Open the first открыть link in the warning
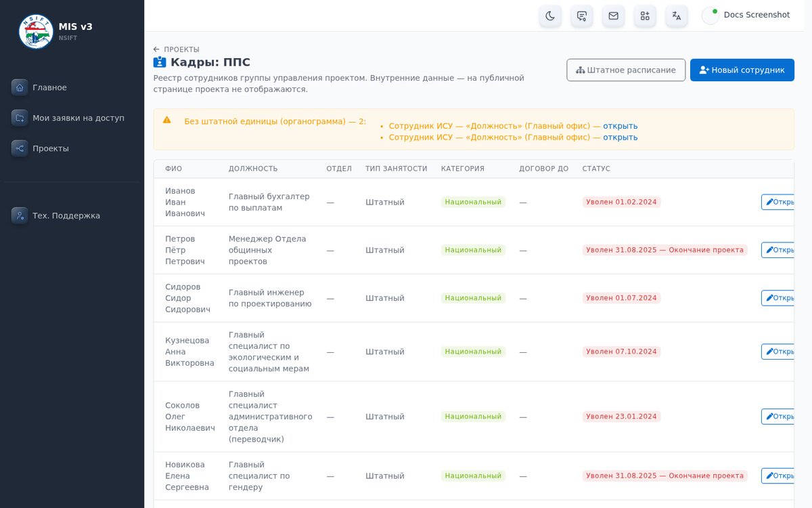 tap(621, 126)
